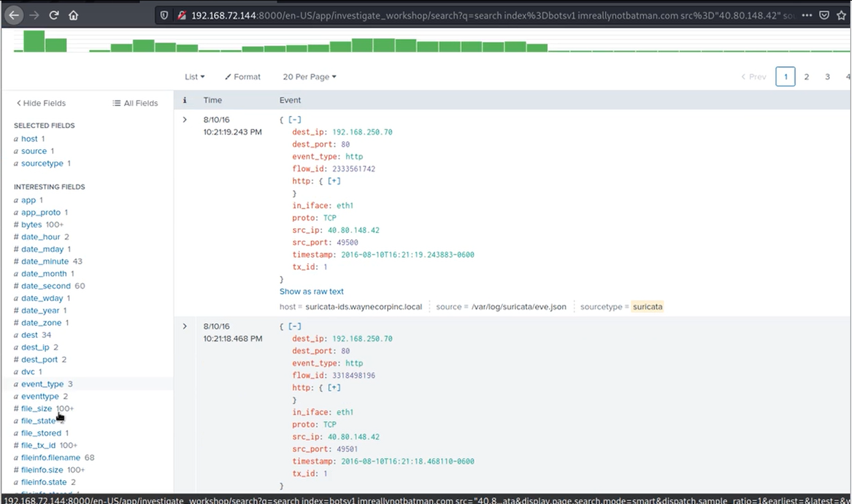Expand the first event row chevron
The width and height of the screenshot is (852, 504).
pos(185,120)
